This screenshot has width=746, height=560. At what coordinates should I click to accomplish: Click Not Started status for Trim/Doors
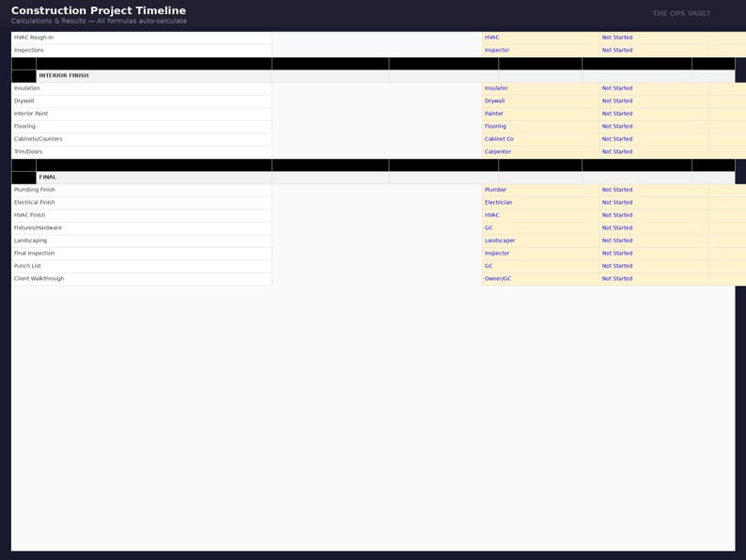654,152
